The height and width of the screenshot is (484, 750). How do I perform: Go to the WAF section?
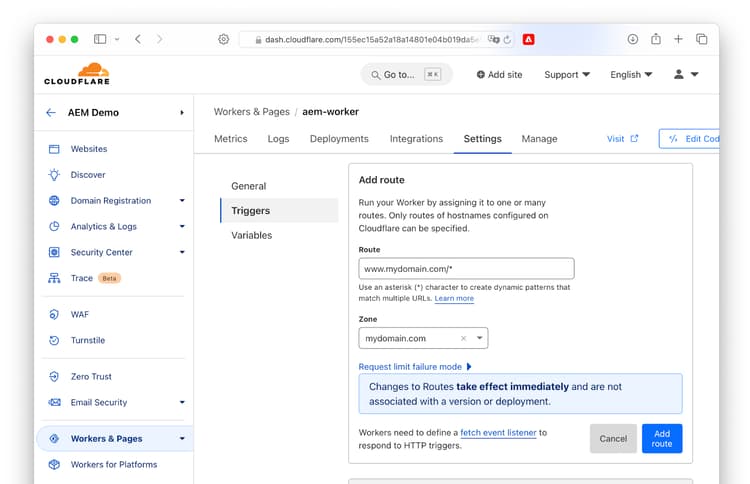tap(79, 314)
